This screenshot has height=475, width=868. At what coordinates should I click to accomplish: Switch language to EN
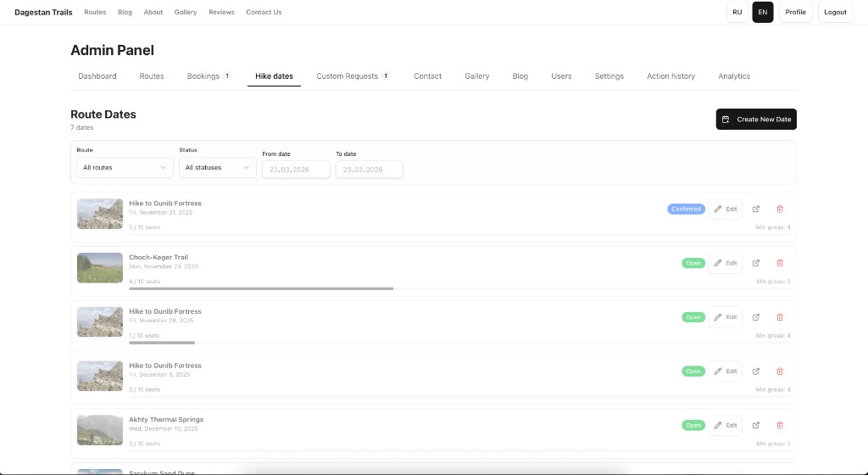point(763,12)
